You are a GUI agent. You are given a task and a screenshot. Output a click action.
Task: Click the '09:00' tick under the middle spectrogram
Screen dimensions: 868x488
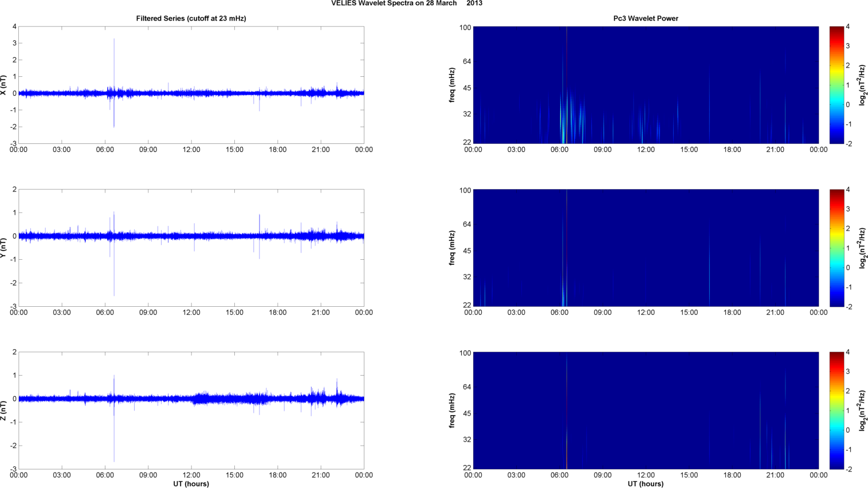tap(603, 313)
